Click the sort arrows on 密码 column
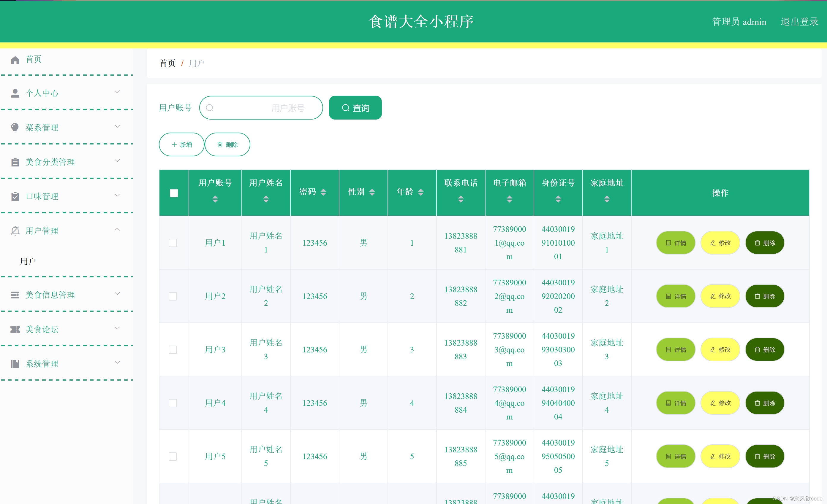 [323, 192]
